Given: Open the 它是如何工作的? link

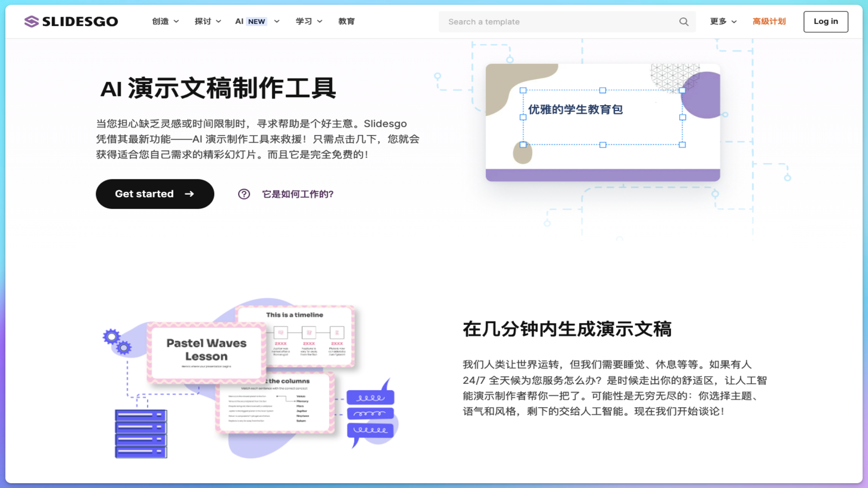Looking at the screenshot, I should pos(298,194).
